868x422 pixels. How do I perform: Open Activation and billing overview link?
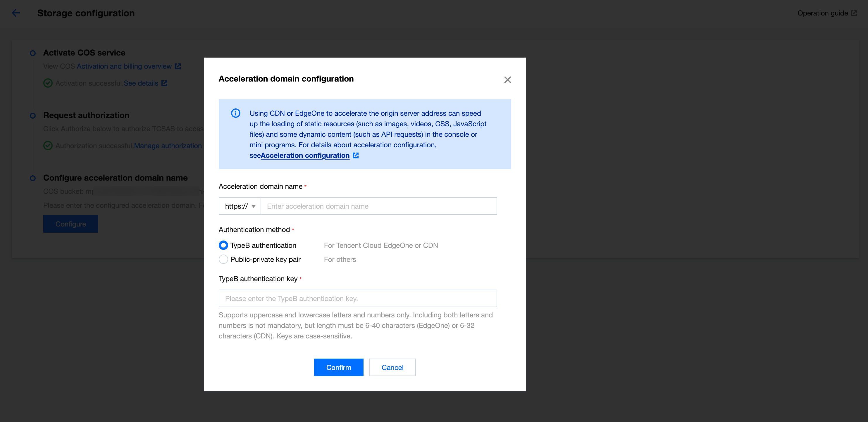click(x=124, y=66)
